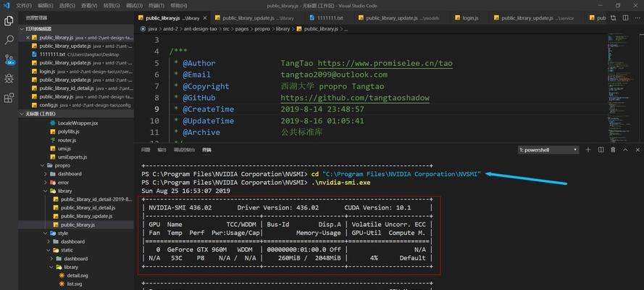Open the Search view in activity bar
The image size is (644, 290).
click(9, 41)
